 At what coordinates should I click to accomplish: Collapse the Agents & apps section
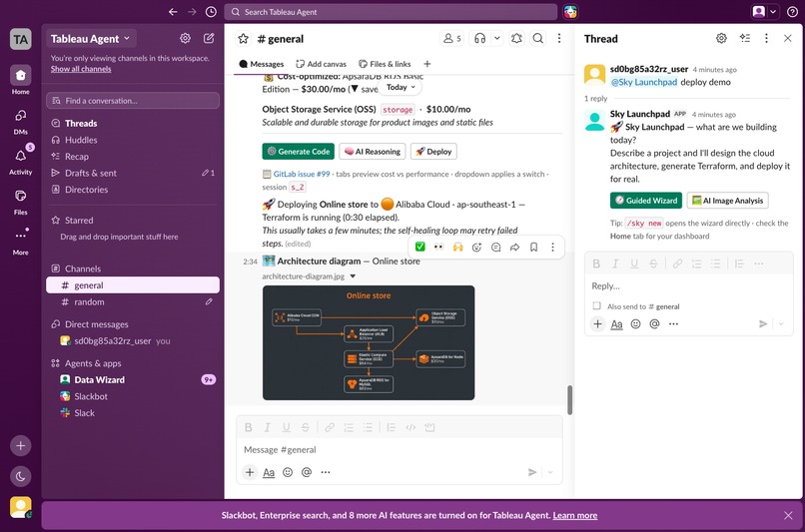pos(93,363)
